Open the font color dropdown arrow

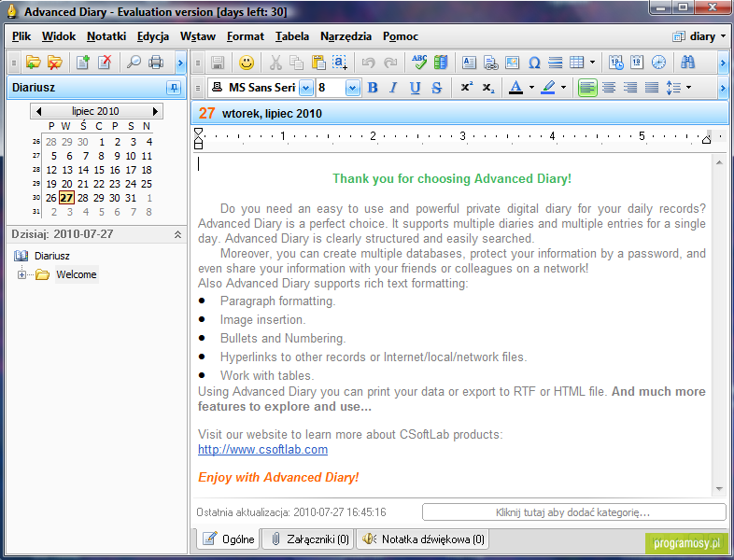(531, 88)
